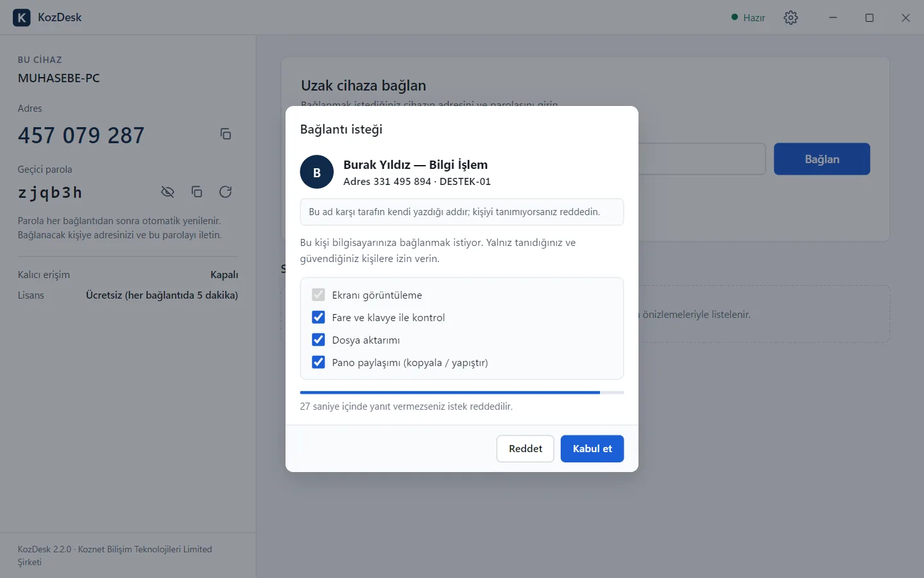Uncheck the Dosya aktarımı permission
Viewport: 924px width, 578px height.
tap(318, 340)
